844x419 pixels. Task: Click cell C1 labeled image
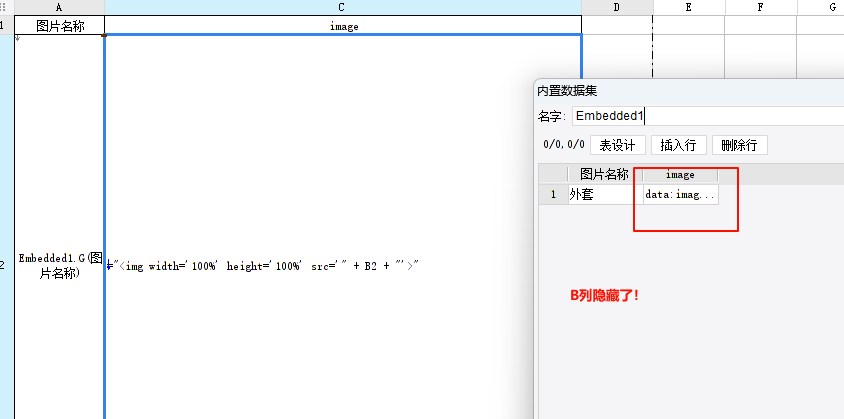342,26
